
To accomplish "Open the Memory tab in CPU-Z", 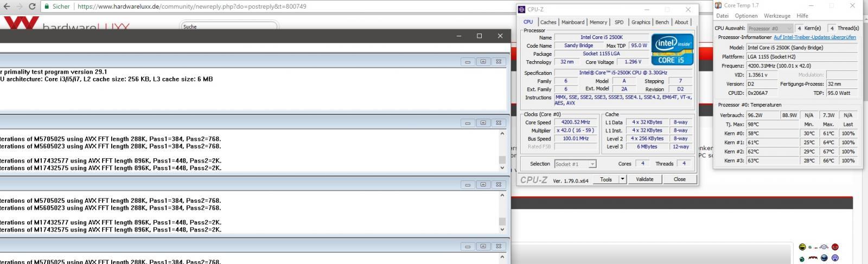I will (x=598, y=22).
